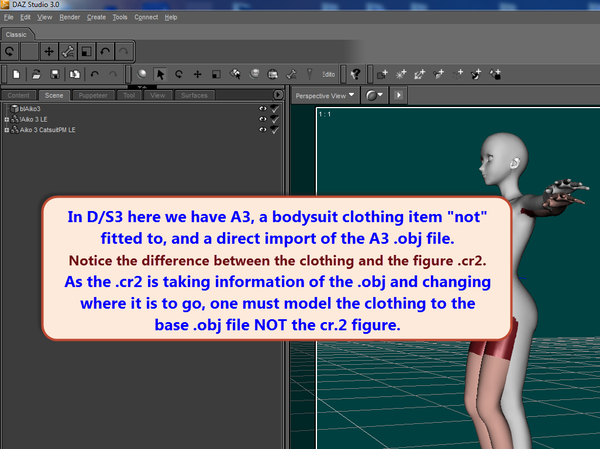Open the Edit menu
The image size is (600, 449).
coord(25,17)
